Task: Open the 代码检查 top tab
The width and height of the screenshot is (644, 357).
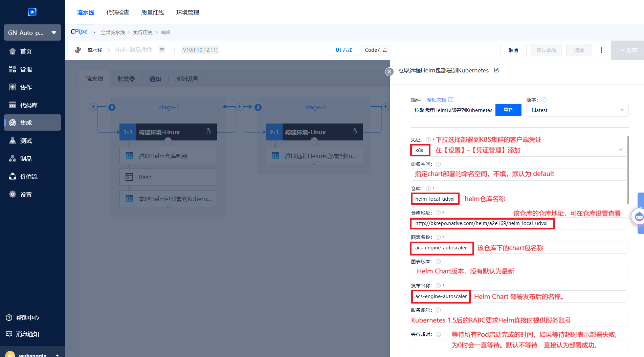Action: (x=118, y=13)
